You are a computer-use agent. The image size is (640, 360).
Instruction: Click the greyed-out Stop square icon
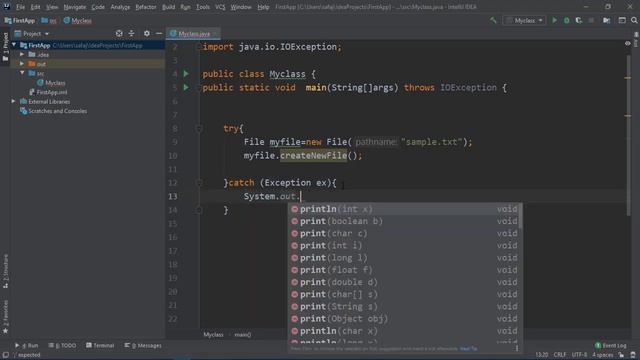pyautogui.click(x=591, y=20)
